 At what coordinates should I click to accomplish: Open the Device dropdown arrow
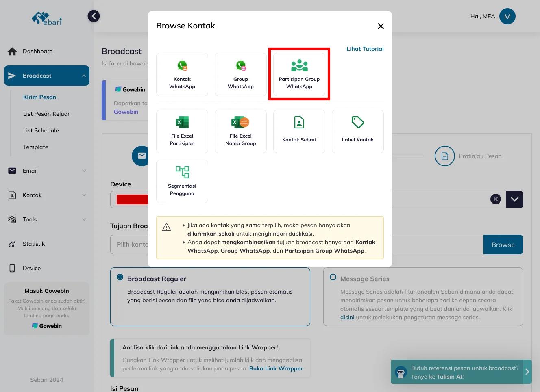click(515, 199)
